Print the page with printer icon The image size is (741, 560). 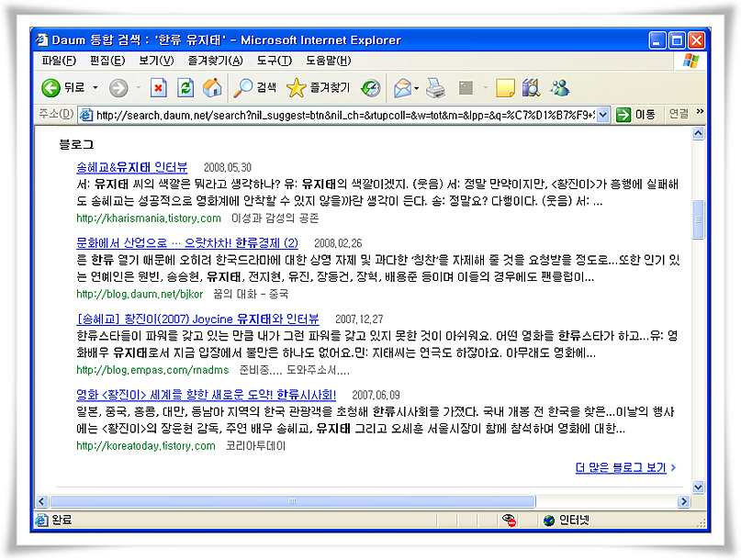[x=435, y=88]
